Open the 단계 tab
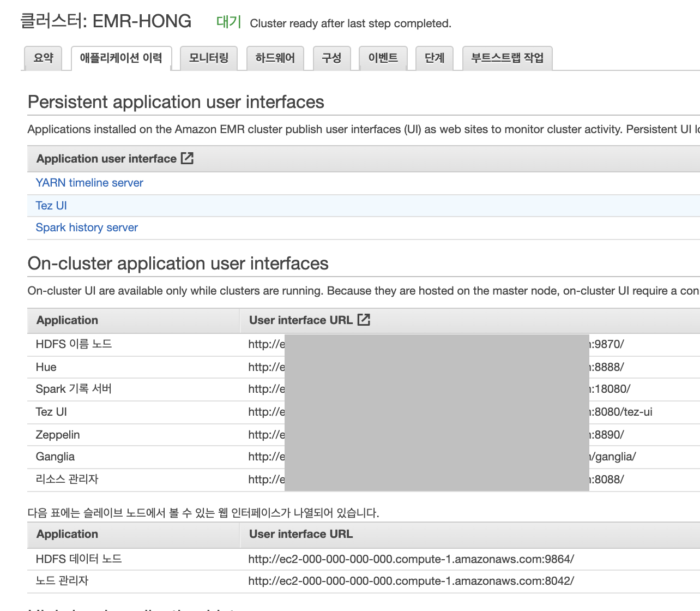700x611 pixels. [x=435, y=58]
